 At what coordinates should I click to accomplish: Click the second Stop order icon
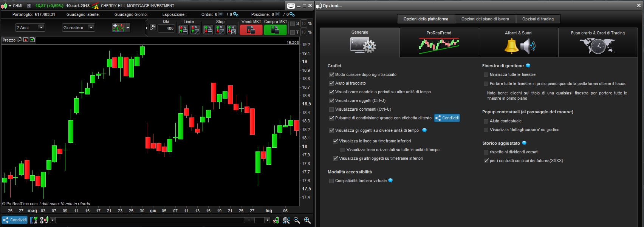tap(220, 29)
